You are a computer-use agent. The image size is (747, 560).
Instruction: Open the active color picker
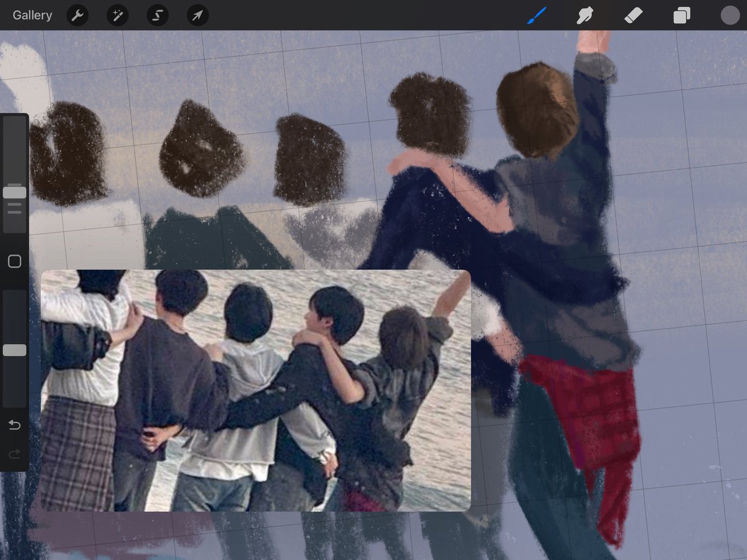tap(730, 16)
